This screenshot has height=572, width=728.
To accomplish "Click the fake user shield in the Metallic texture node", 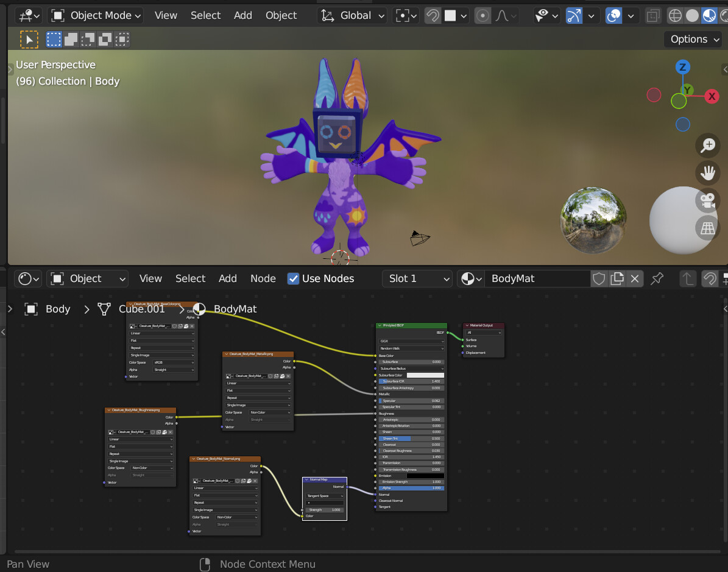I will 270,376.
